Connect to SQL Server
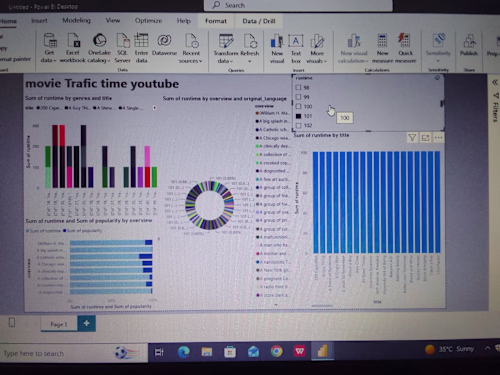The height and width of the screenshot is (375, 500). [x=122, y=48]
